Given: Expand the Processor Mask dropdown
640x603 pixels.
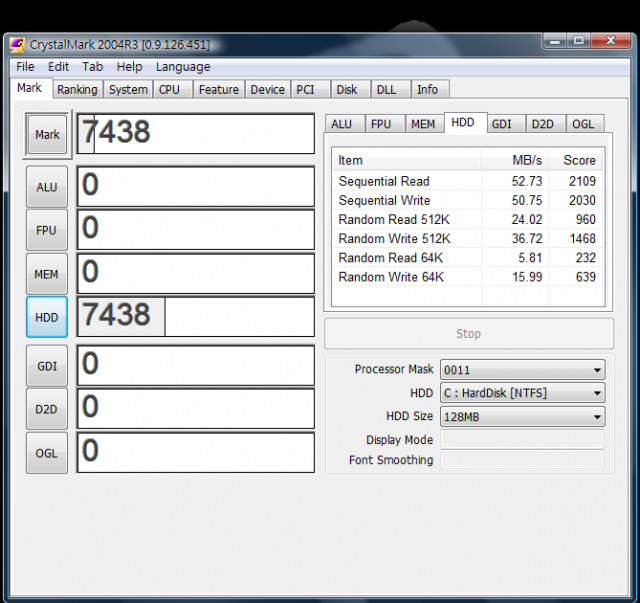Looking at the screenshot, I should point(522,370).
